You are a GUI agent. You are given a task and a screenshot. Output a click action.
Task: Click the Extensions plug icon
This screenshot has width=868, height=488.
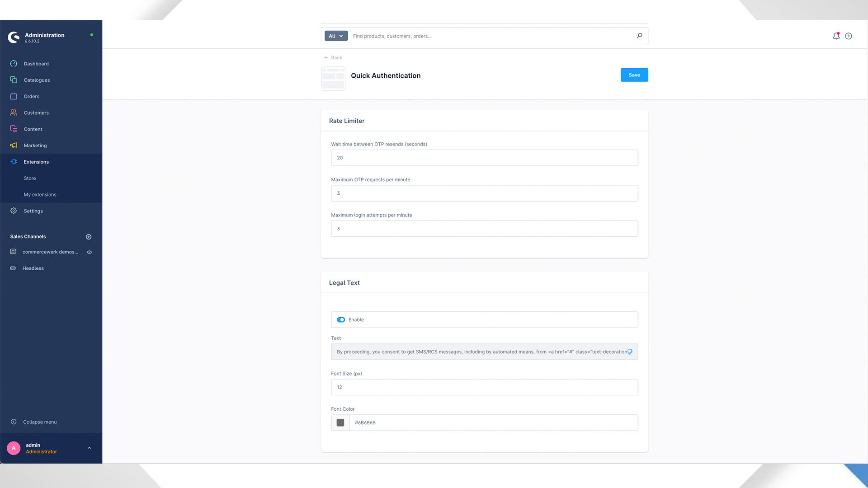[14, 162]
